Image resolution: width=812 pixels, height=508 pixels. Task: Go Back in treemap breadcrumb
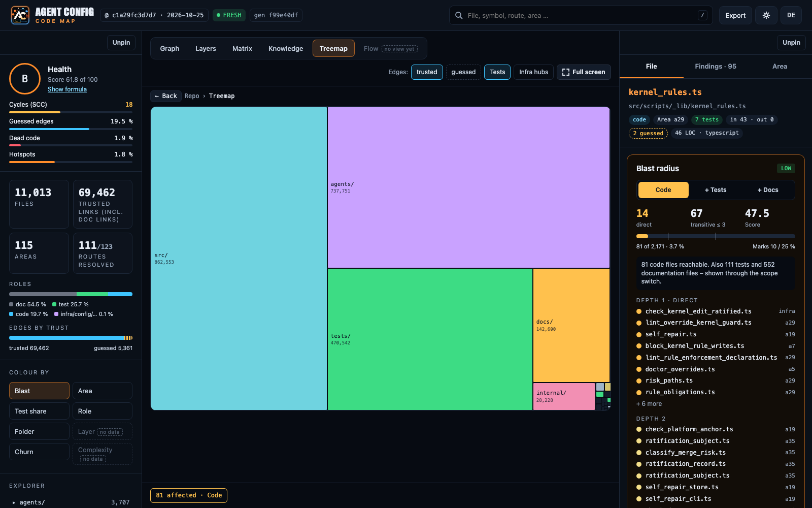166,96
